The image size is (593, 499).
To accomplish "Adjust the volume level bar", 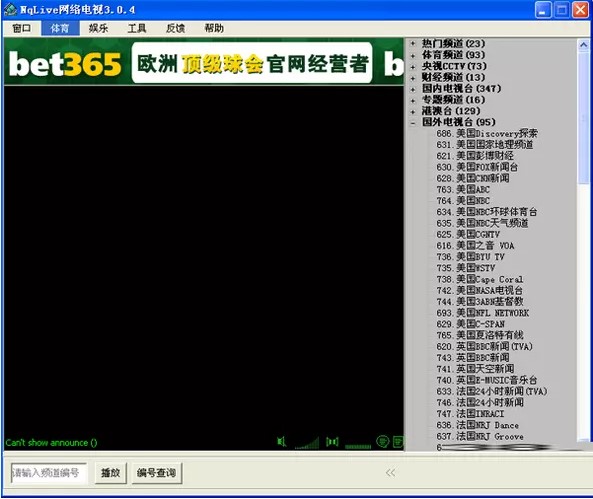I will pos(307,443).
